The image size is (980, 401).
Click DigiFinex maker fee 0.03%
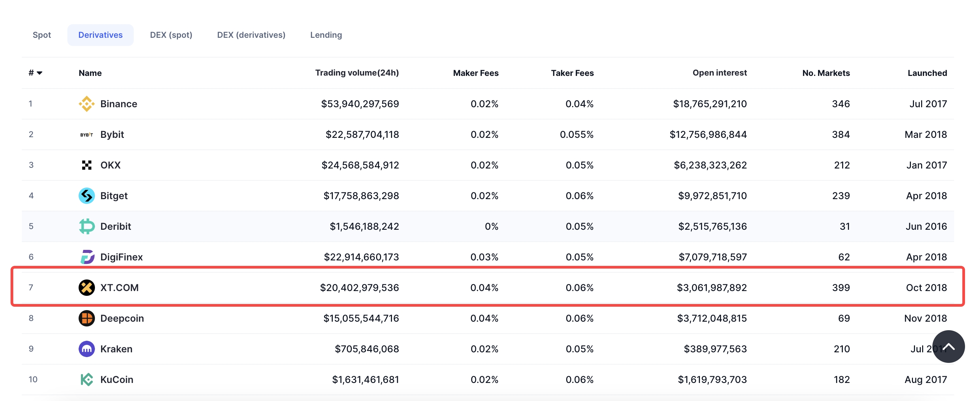pos(484,257)
